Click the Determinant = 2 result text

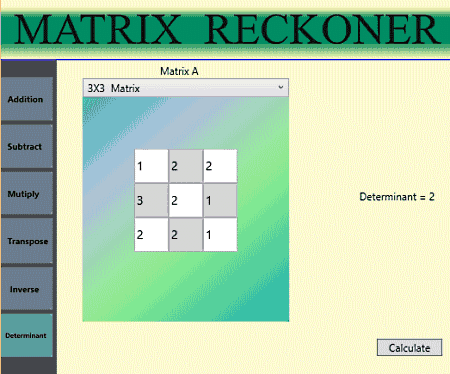[397, 197]
